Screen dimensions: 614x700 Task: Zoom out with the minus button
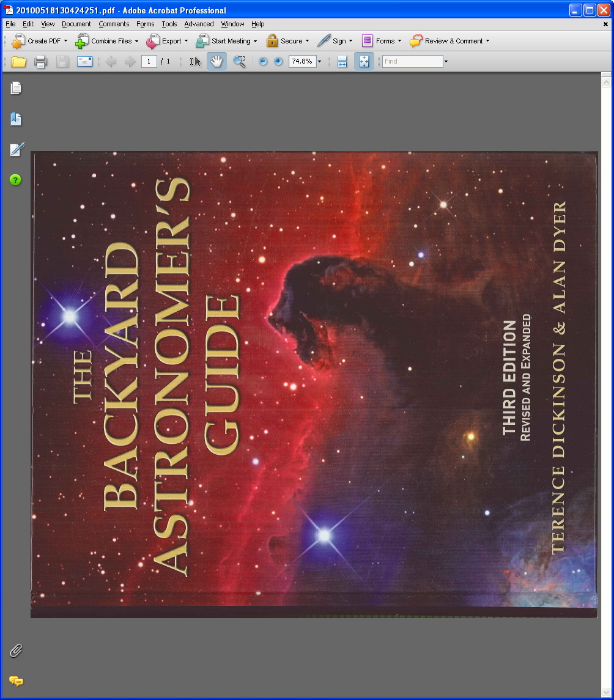pos(263,61)
